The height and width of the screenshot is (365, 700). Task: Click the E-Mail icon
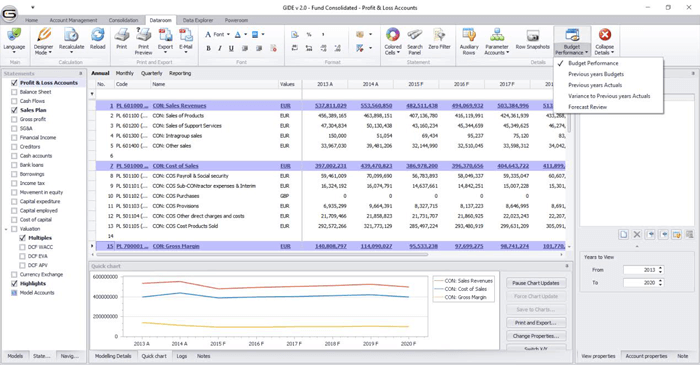tap(186, 35)
